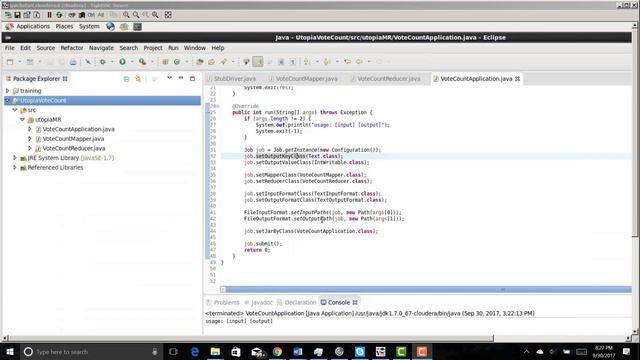640x360 pixels.
Task: Open Debug button dropdown arrow
Action: [x=112, y=62]
